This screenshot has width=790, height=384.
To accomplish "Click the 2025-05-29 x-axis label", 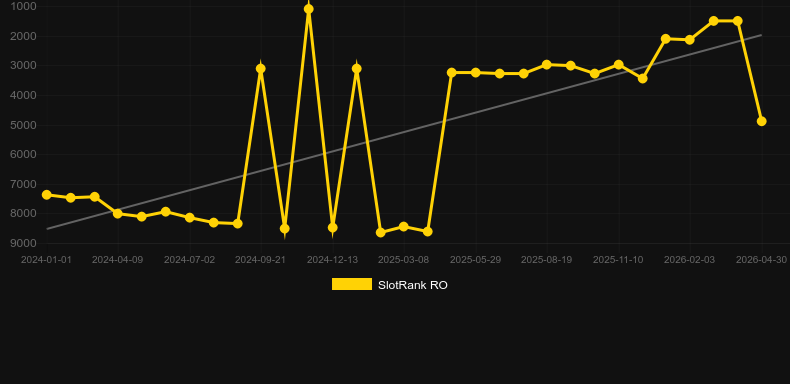I will coord(476,260).
